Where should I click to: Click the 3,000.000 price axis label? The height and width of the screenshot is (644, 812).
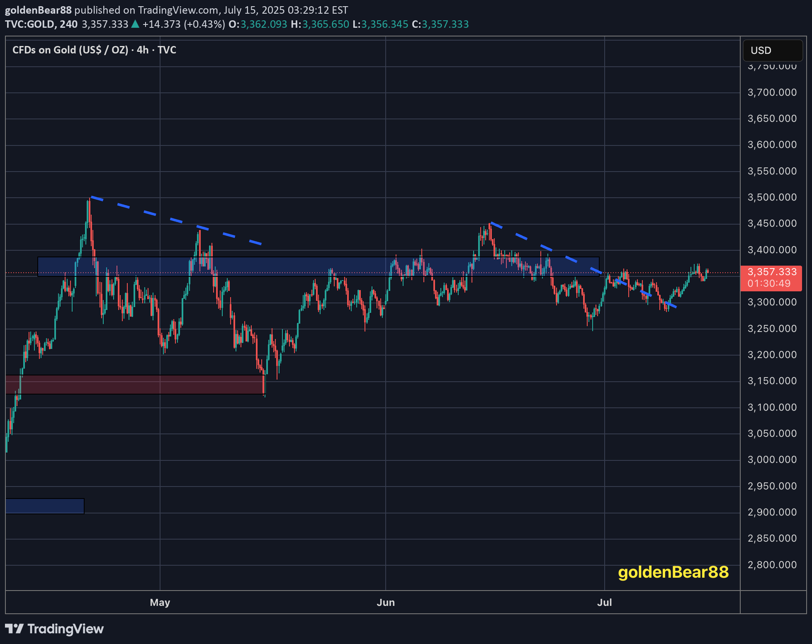pos(772,460)
